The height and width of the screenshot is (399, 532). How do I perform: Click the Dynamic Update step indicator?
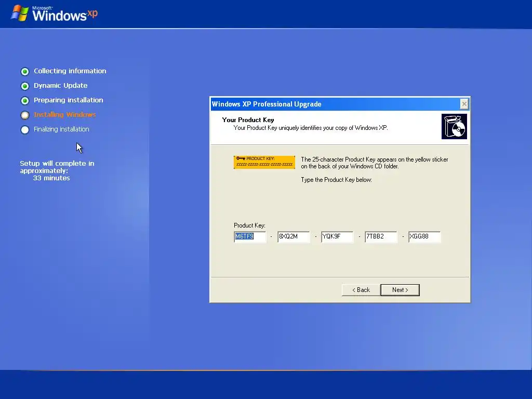(25, 86)
